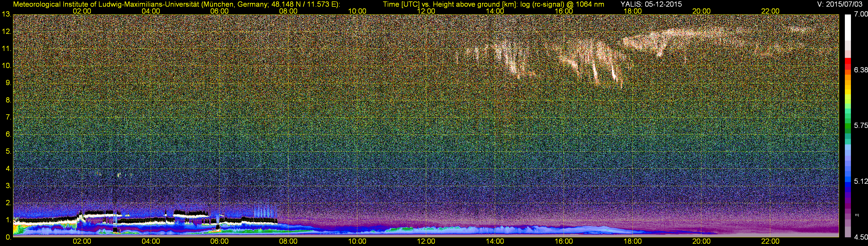Click the 9 km height axis label

(x=8, y=83)
